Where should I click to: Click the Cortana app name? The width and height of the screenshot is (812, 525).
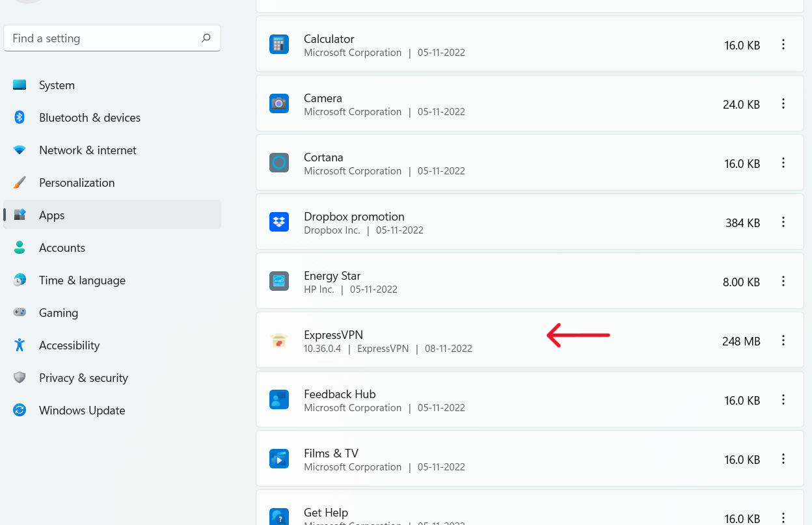(x=323, y=157)
